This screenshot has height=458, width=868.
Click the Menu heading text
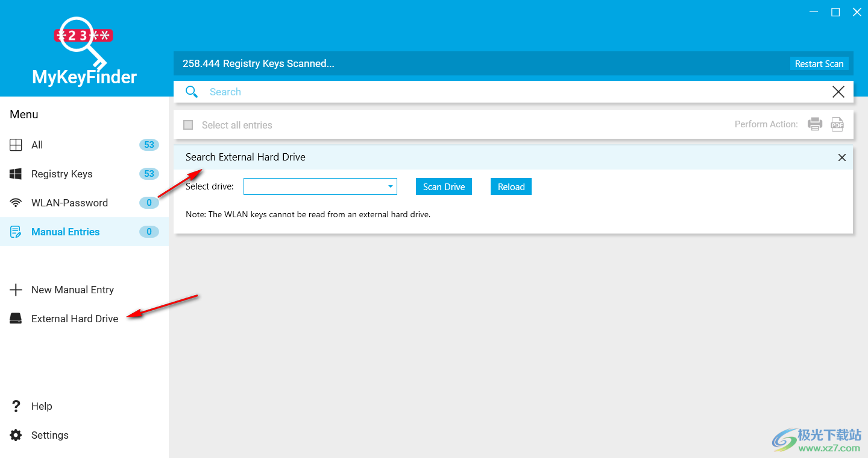pos(24,114)
